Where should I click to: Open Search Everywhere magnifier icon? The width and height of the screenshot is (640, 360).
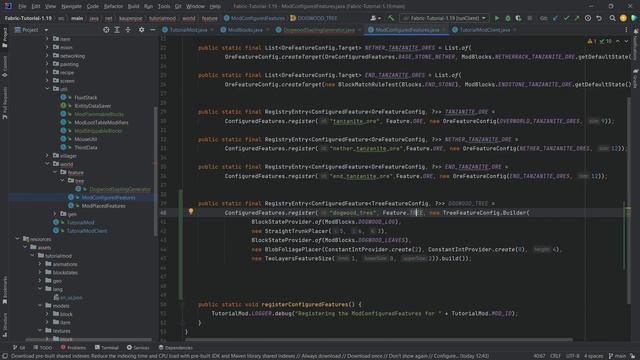(x=612, y=18)
